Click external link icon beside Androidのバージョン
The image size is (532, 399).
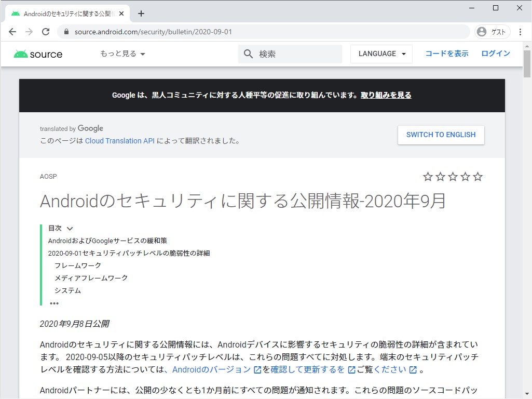(x=258, y=369)
